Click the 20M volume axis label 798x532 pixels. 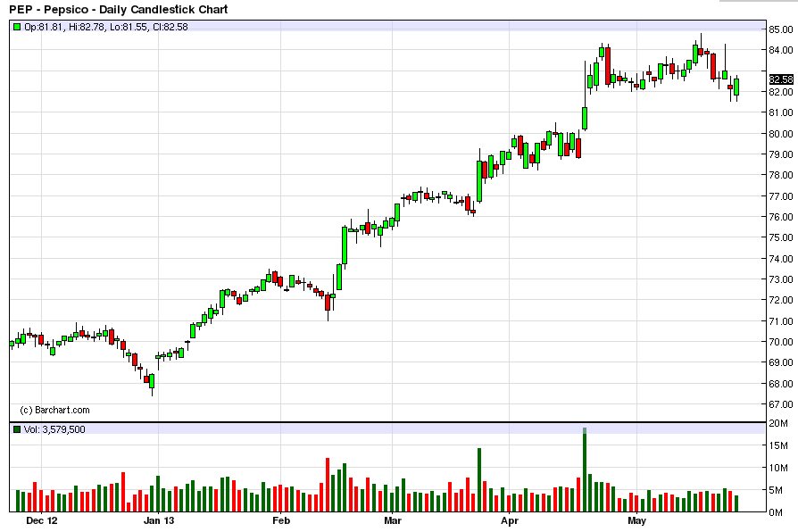(x=778, y=423)
